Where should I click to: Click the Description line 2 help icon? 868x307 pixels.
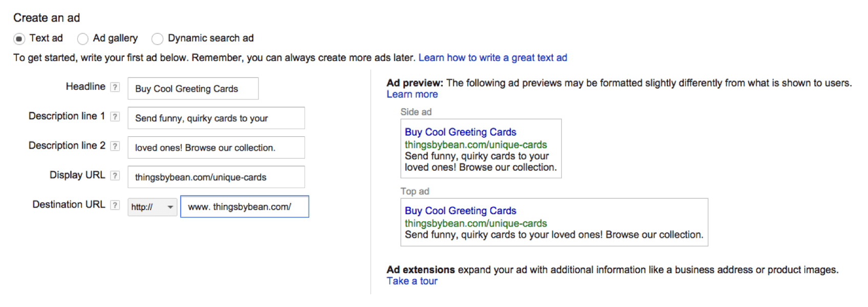[x=115, y=146]
